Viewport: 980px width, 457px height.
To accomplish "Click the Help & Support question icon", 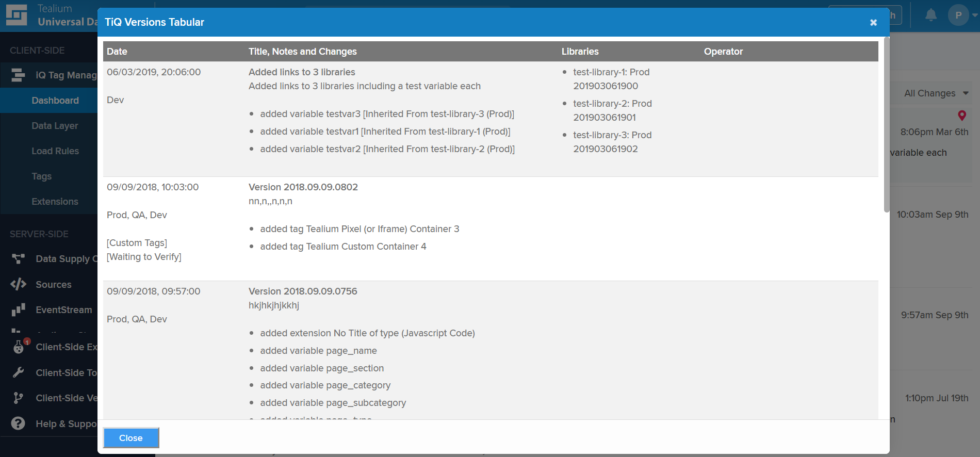I will click(x=18, y=423).
